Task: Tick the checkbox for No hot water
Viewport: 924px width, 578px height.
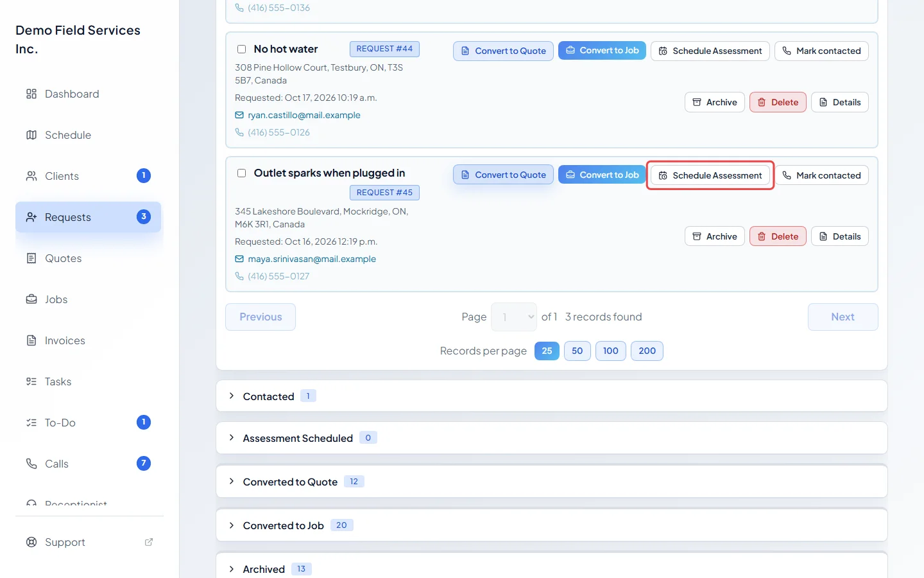Action: click(242, 49)
